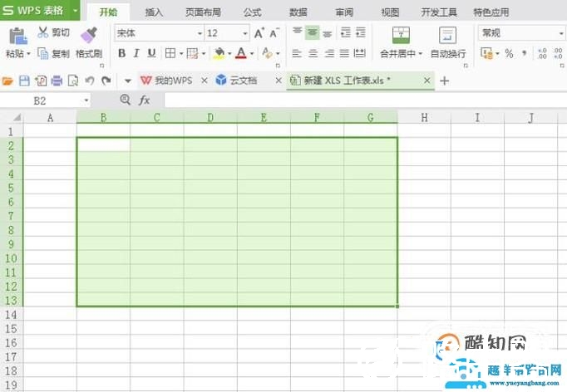Screen dimensions: 567x392
Task: Center text horizontally
Action: (x=313, y=53)
